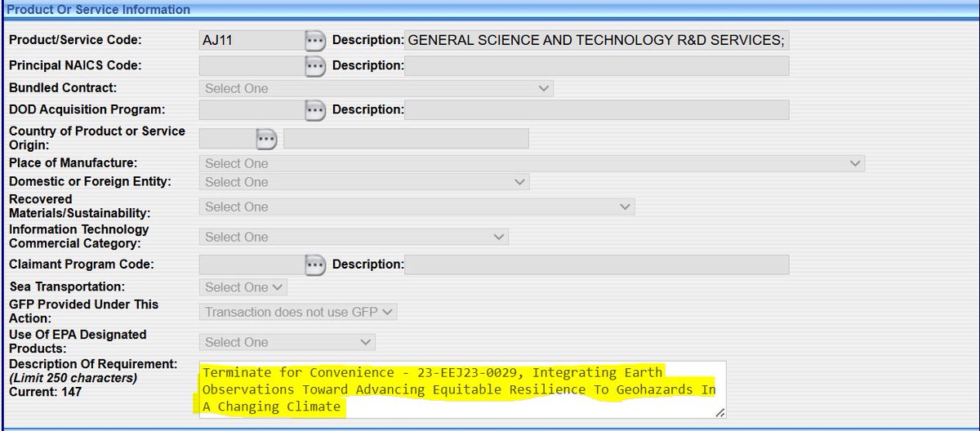Open the Principal NAICS Code lookup button
This screenshot has height=431, width=980.
tap(315, 66)
